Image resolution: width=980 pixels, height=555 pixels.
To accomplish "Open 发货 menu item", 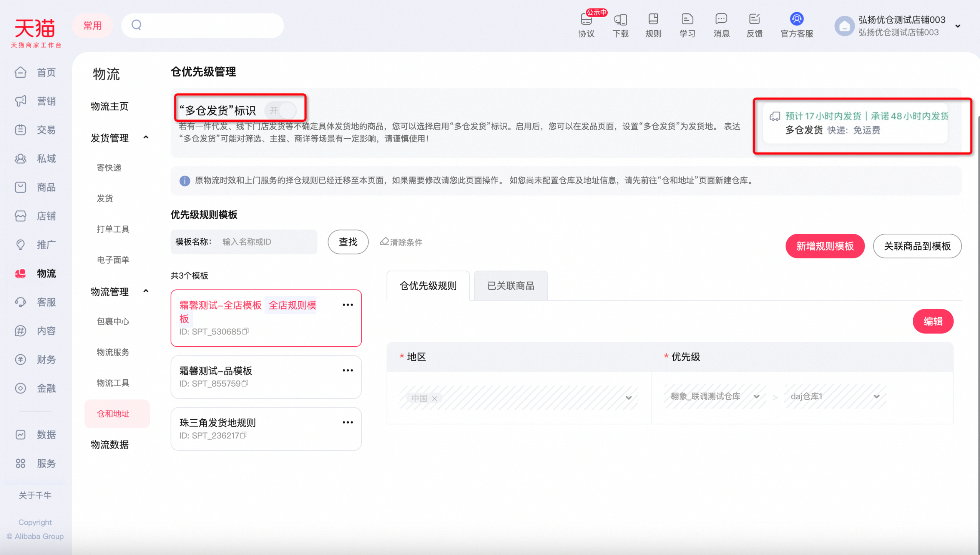I will [105, 198].
